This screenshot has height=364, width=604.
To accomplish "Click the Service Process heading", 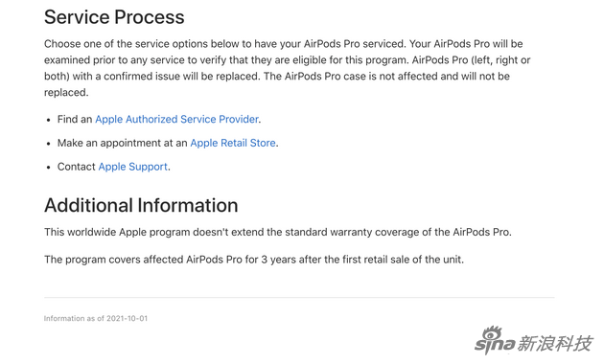I will pos(114,17).
